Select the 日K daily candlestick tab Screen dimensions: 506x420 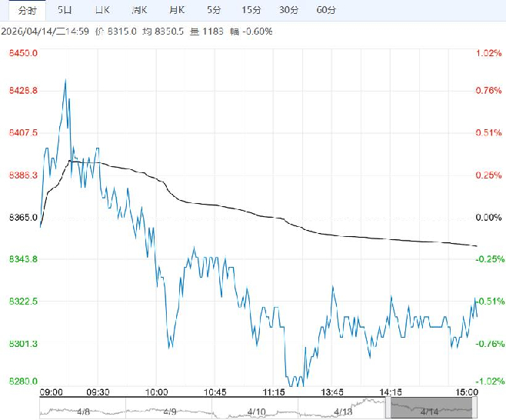coord(102,10)
